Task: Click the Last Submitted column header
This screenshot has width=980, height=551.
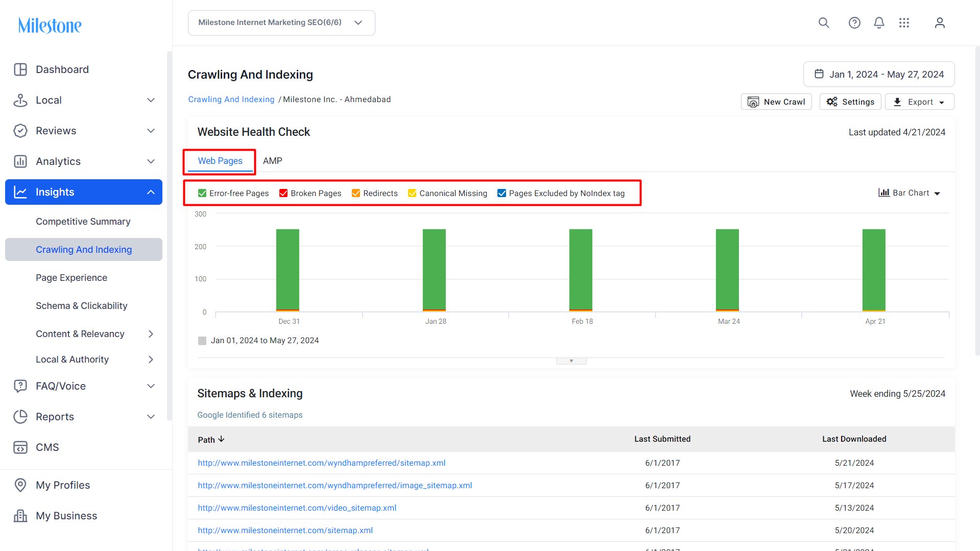Action: (662, 439)
